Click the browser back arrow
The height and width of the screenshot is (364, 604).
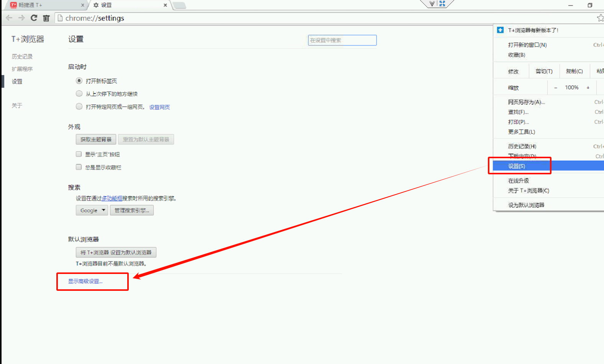9,18
